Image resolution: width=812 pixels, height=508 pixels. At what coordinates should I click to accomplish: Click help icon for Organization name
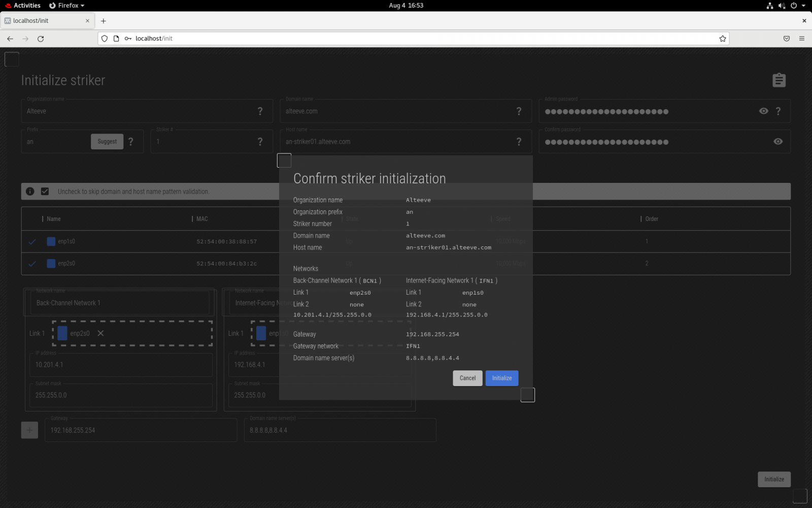pyautogui.click(x=260, y=111)
